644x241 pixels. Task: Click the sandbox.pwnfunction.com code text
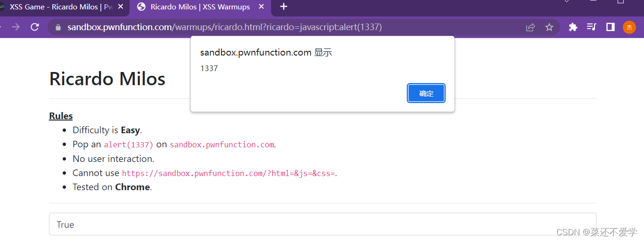pos(222,145)
